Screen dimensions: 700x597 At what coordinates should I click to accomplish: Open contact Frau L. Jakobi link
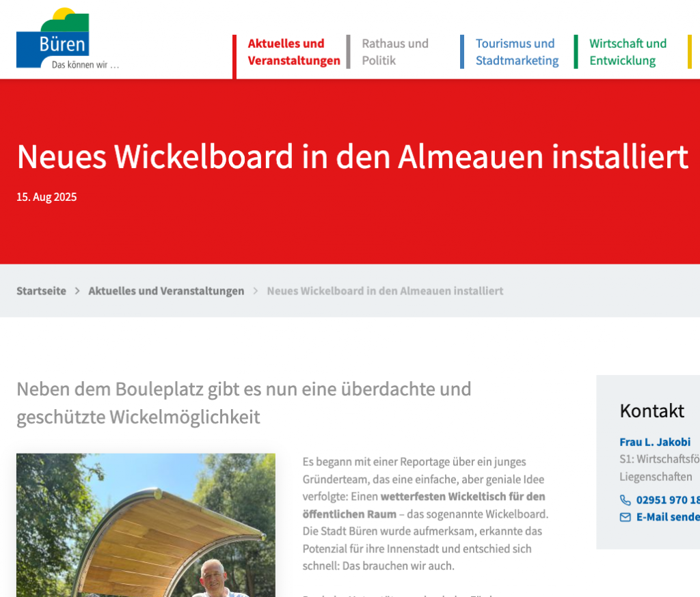tap(655, 442)
